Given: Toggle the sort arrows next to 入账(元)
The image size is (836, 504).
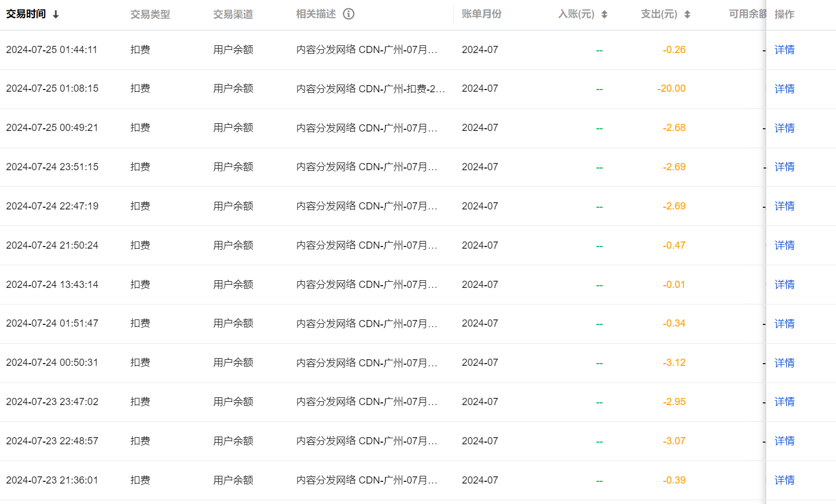Looking at the screenshot, I should [x=604, y=14].
